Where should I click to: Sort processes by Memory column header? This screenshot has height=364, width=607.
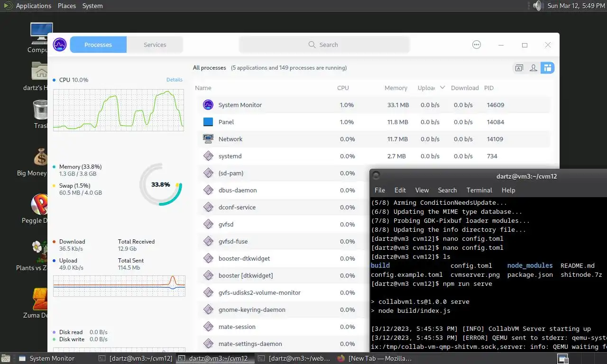(396, 88)
